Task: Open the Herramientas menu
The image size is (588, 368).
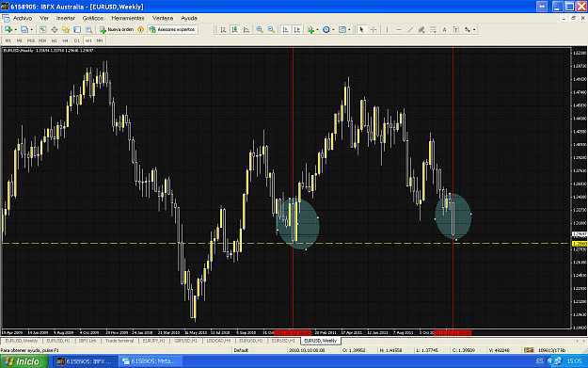Action: point(128,18)
